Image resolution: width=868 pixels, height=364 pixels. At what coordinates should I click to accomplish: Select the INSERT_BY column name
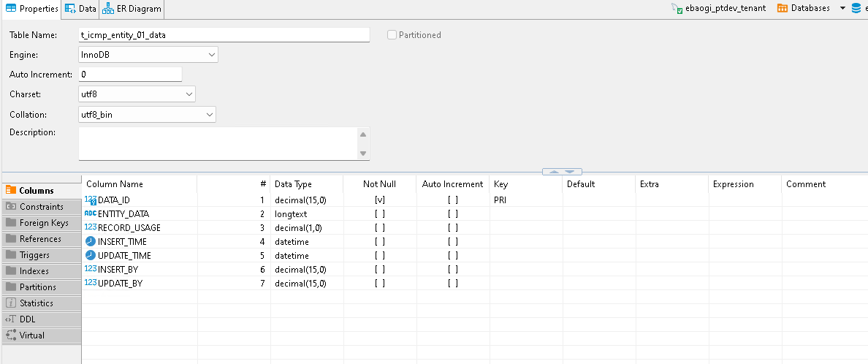[118, 269]
